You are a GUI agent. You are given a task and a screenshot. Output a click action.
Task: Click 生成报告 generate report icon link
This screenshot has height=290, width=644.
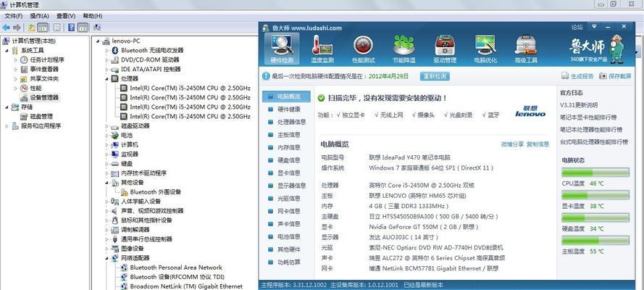[577, 76]
